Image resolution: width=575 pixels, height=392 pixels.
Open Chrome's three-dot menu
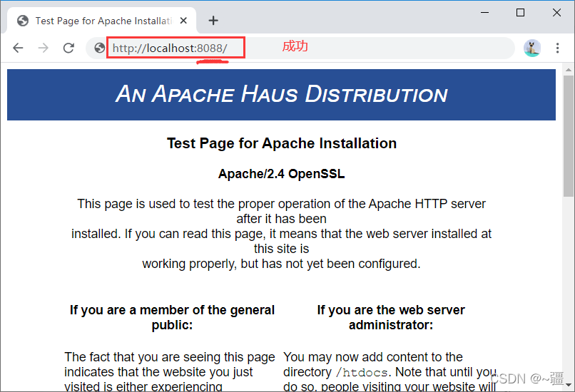pyautogui.click(x=558, y=48)
